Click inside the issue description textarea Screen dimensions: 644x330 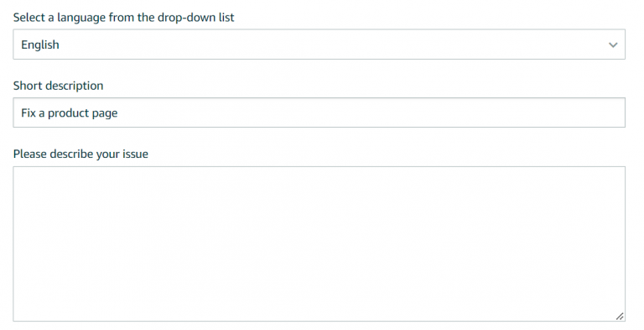coord(319,244)
